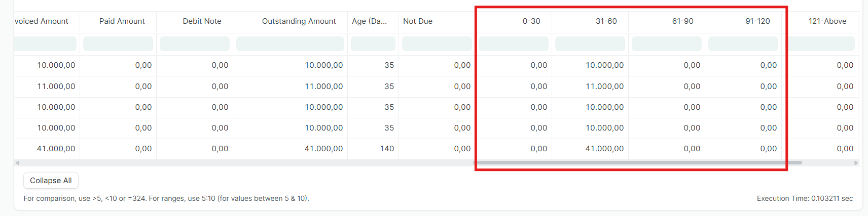Focus the filter field under Outstanding Amount
The width and height of the screenshot is (868, 216).
(290, 44)
